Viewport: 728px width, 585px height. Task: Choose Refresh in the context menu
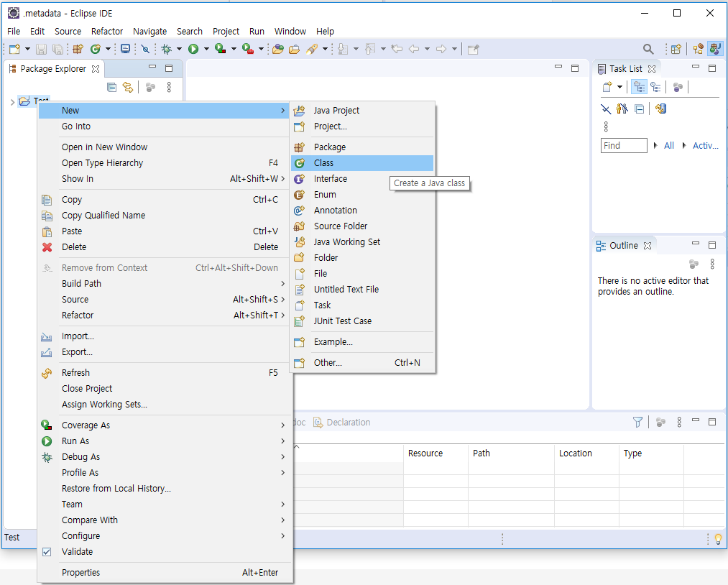(x=165, y=373)
